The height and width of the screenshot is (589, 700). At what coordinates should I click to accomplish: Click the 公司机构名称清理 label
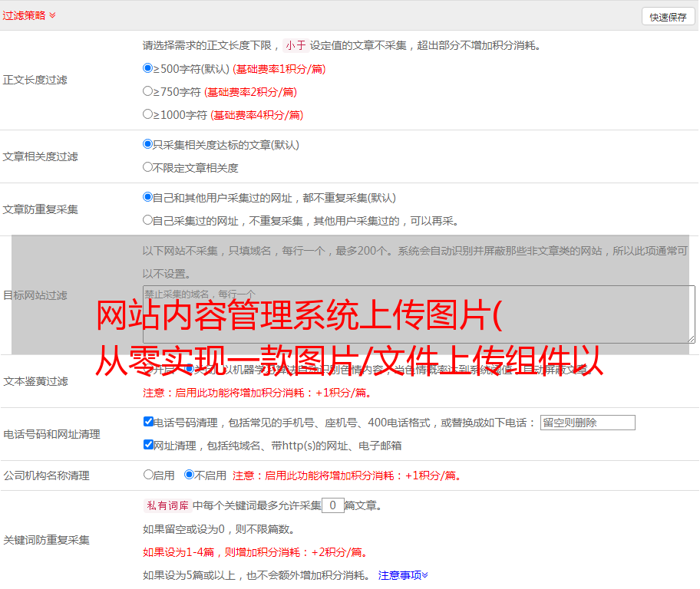(46, 475)
